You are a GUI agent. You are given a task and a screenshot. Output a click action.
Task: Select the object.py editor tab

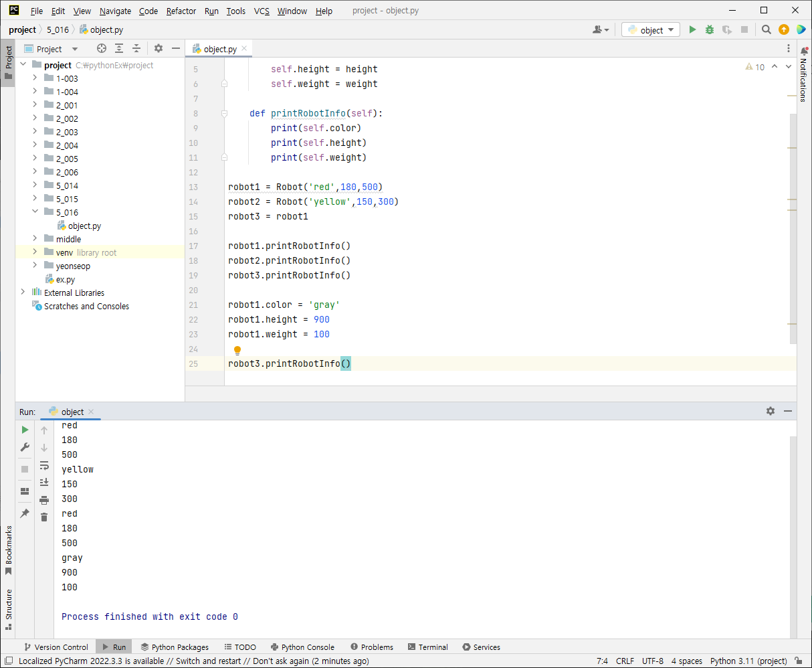pos(219,49)
